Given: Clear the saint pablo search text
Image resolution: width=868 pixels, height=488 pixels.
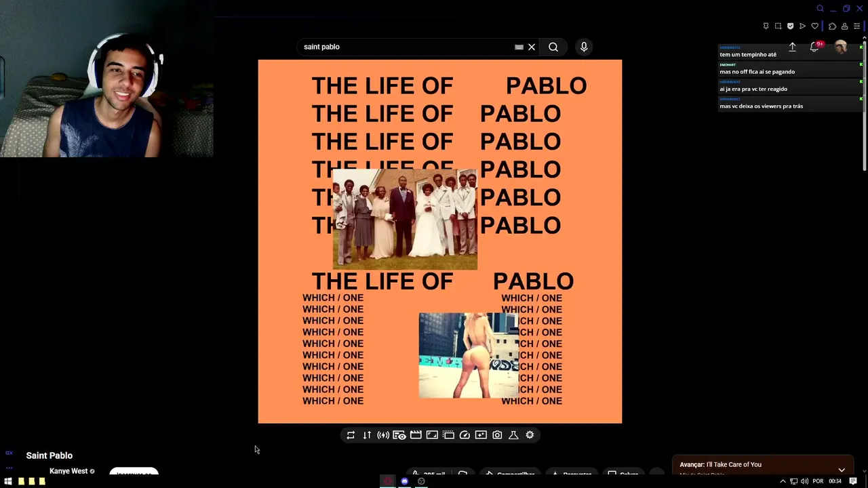Looking at the screenshot, I should [532, 47].
